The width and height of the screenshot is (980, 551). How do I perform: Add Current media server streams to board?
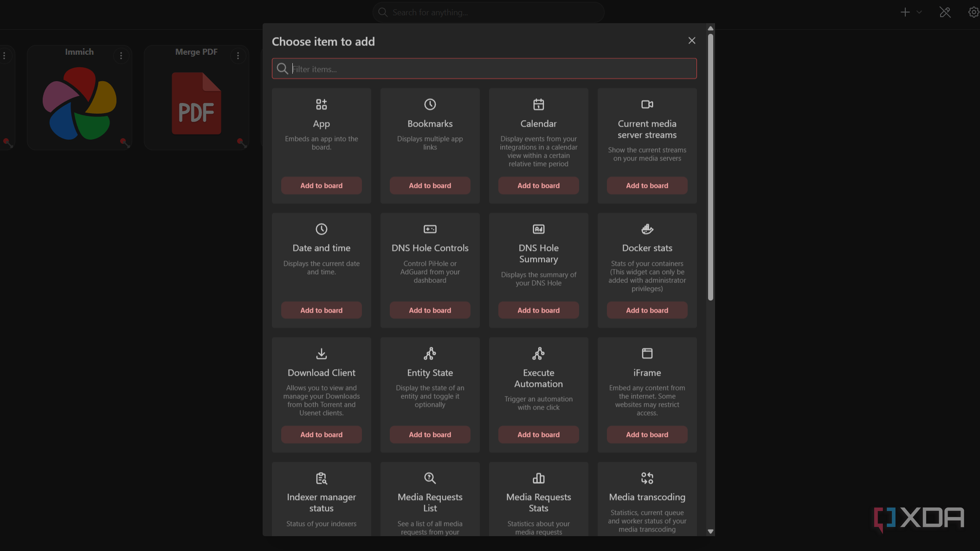pyautogui.click(x=647, y=186)
